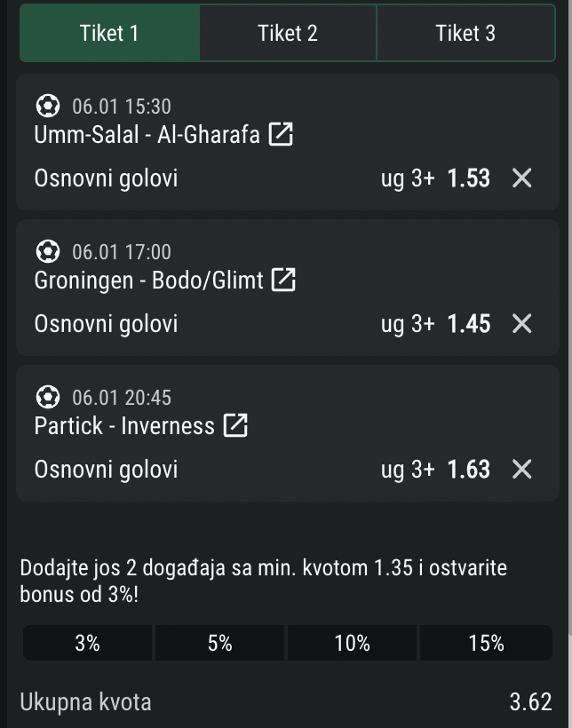
Task: Select the 10% bonus step
Action: pyautogui.click(x=352, y=644)
